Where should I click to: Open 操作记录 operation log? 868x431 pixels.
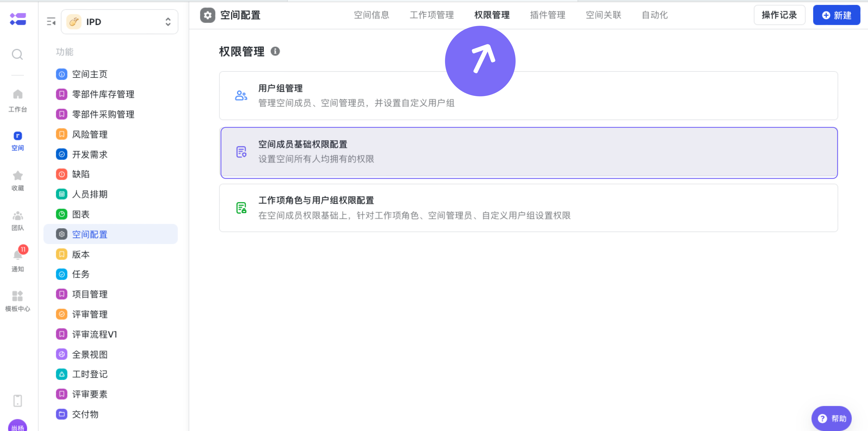(x=779, y=15)
